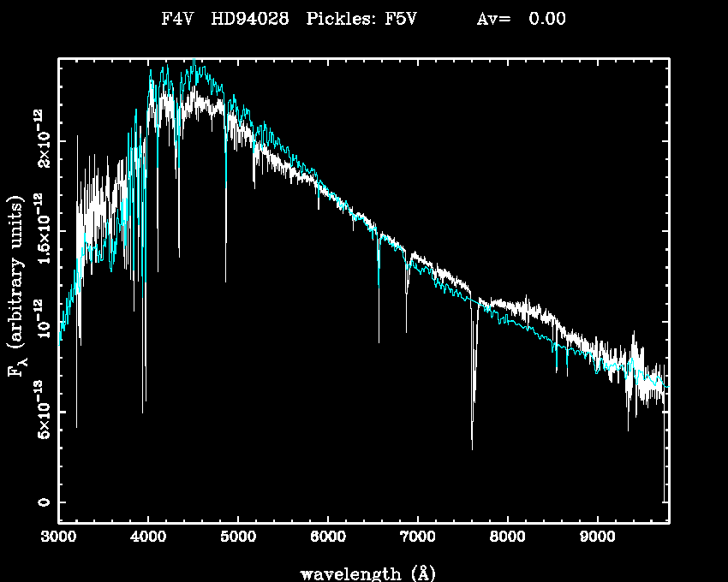Image resolution: width=728 pixels, height=582 pixels.
Task: Click the 1.5×10⁻¹² flux tick label
Action: (41, 231)
